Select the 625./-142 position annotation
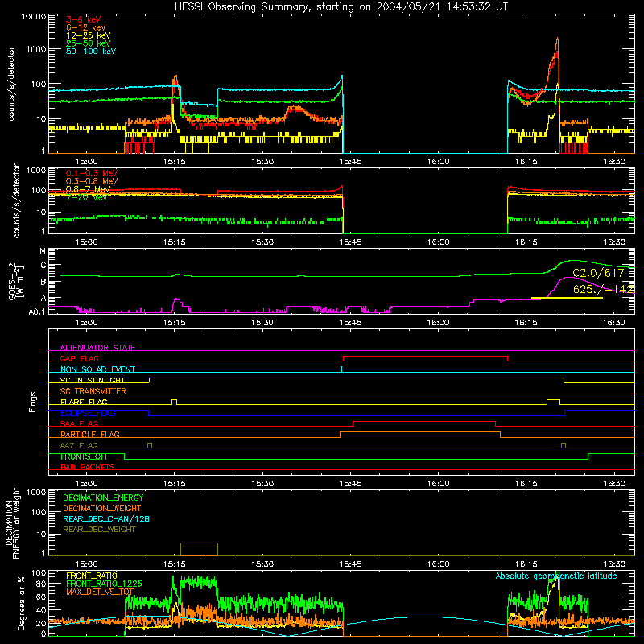Image resolution: width=644 pixels, height=644 pixels. (603, 289)
